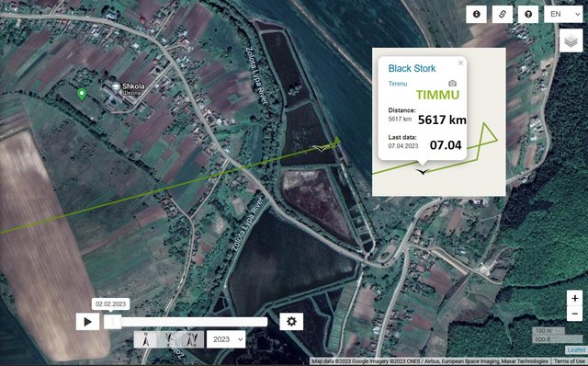The width and height of the screenshot is (588, 366).
Task: Open the 2023 year dropdown
Action: pyautogui.click(x=226, y=339)
